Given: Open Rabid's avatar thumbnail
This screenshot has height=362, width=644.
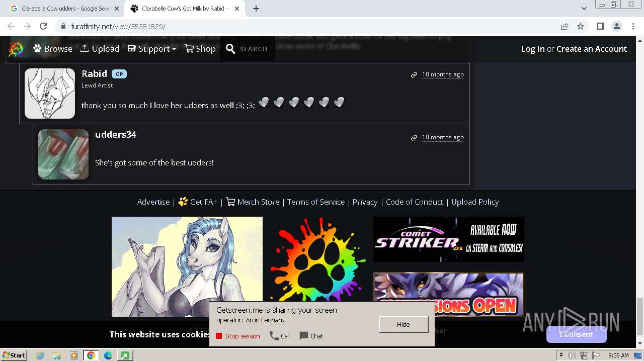Looking at the screenshot, I should [x=50, y=94].
